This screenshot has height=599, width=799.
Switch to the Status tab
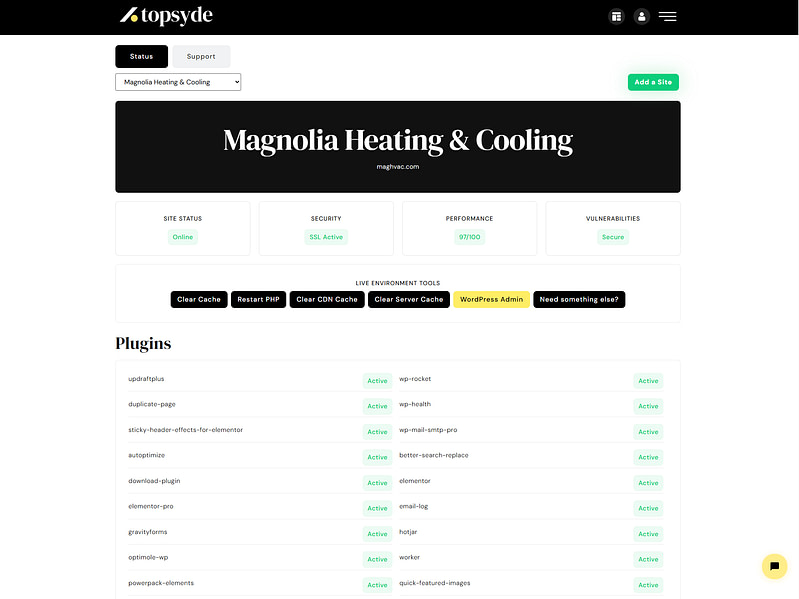tap(141, 56)
